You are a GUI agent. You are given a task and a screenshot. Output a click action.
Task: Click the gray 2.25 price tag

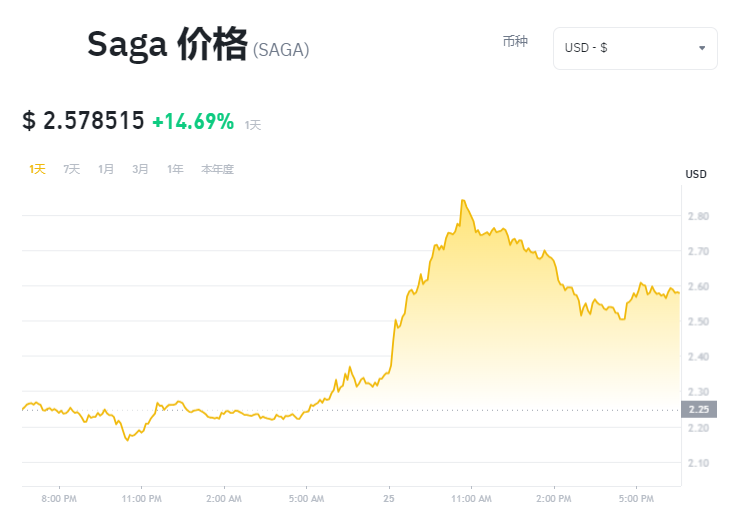pyautogui.click(x=698, y=409)
